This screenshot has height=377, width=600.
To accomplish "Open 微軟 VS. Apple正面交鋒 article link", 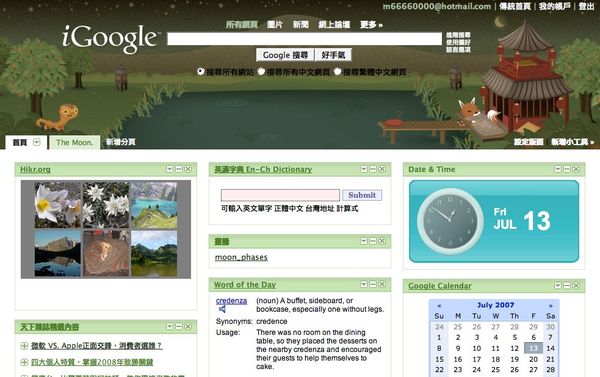I will coord(97,346).
